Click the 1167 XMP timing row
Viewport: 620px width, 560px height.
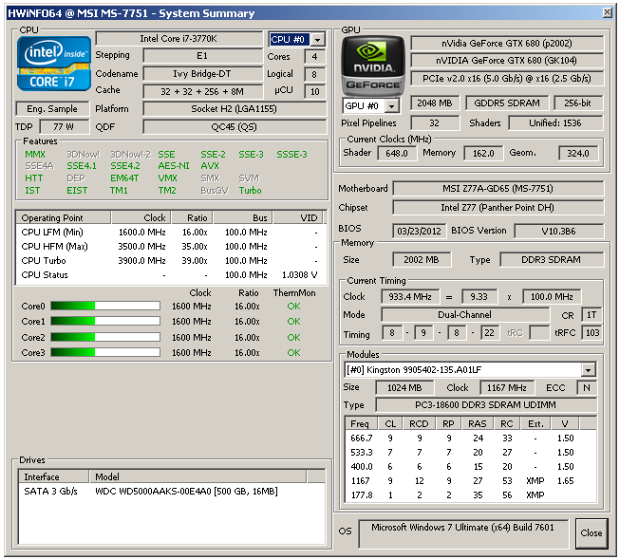[x=471, y=481]
